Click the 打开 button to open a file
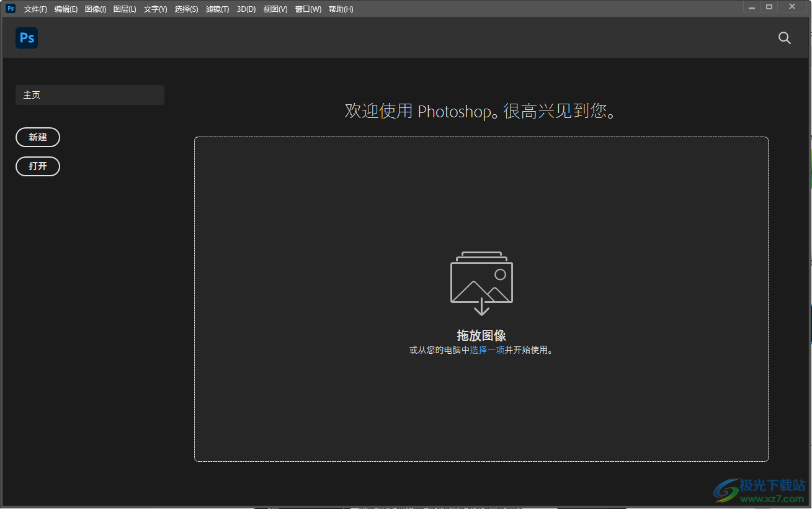 click(x=38, y=166)
